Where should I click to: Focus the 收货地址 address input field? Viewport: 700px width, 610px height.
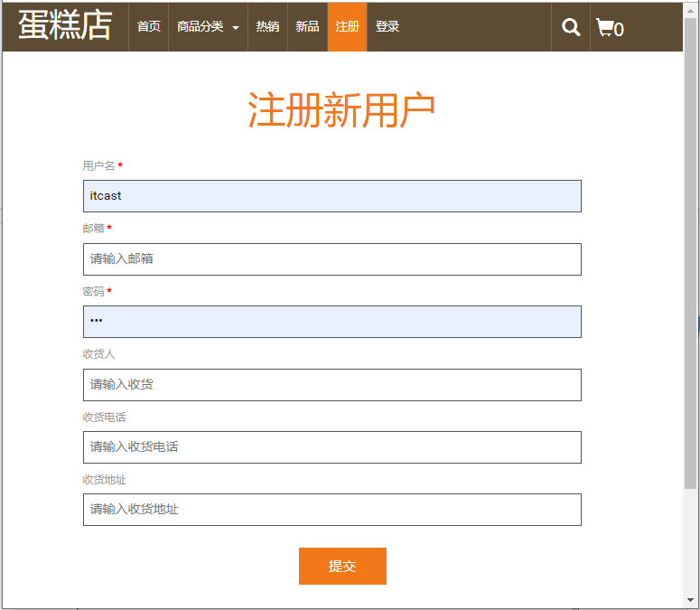(x=331, y=510)
